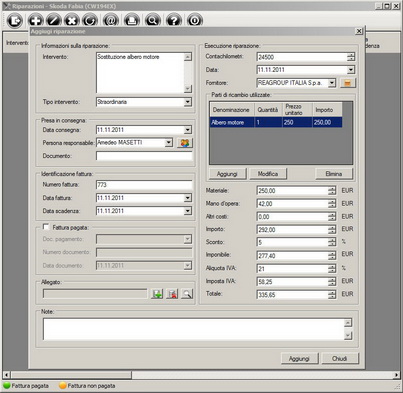
Task: Click the add (plus) toolbar icon
Action: pos(35,20)
